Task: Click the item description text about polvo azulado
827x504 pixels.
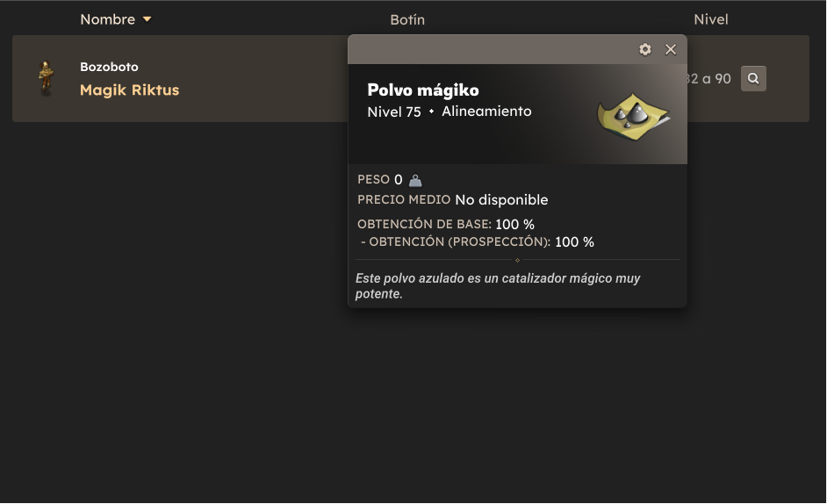Action: click(x=498, y=286)
